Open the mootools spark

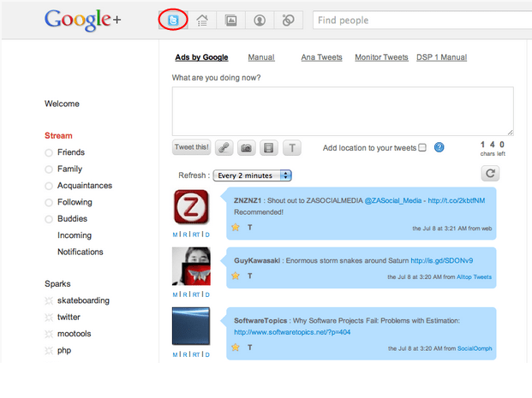click(74, 334)
